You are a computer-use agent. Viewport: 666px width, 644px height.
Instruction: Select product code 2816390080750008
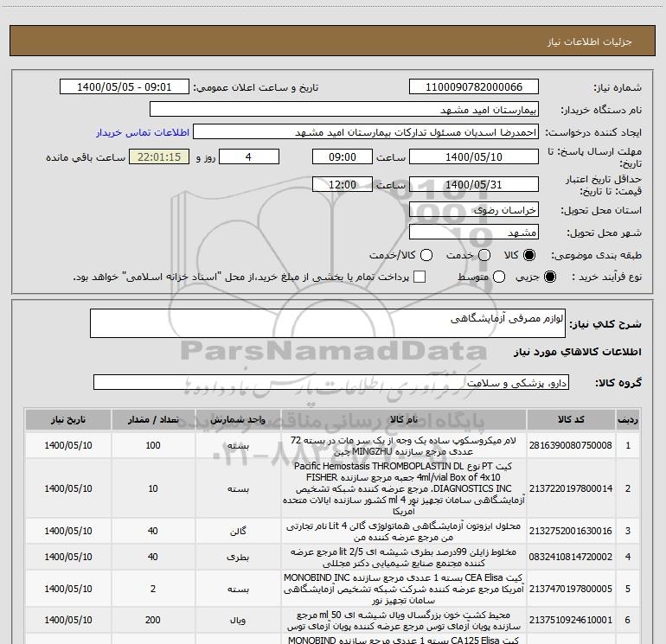tap(571, 445)
